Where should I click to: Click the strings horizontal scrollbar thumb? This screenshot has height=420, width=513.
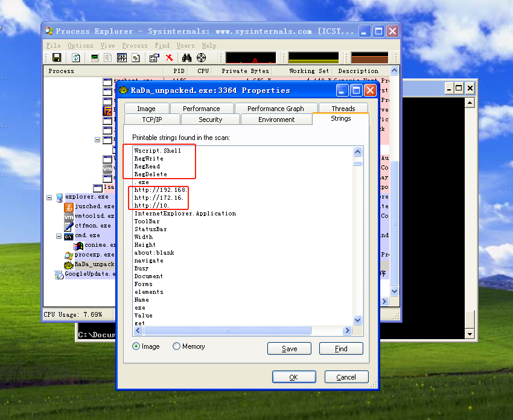228,330
